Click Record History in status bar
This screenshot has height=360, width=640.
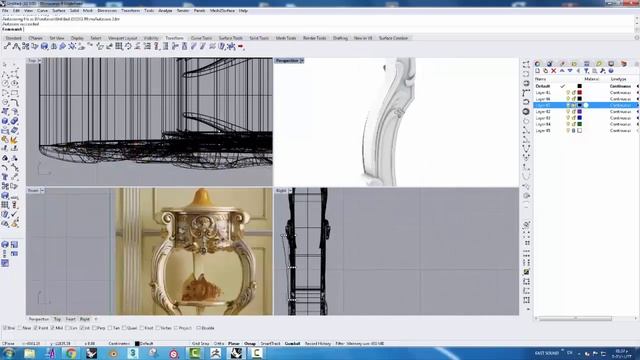(x=318, y=344)
